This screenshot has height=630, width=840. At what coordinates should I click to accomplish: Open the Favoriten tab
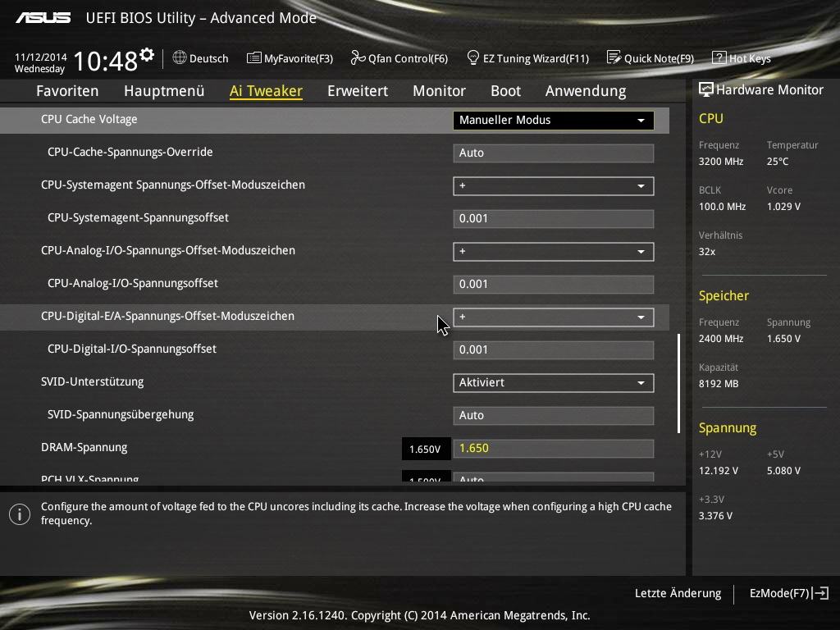67,90
